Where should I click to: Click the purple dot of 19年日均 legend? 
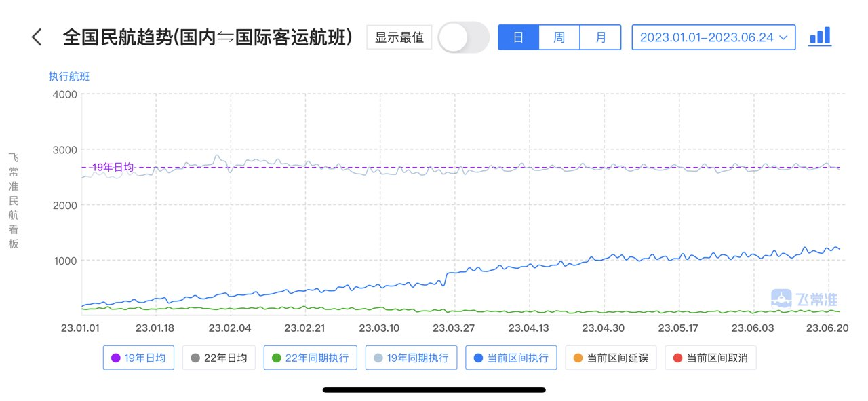pos(115,358)
